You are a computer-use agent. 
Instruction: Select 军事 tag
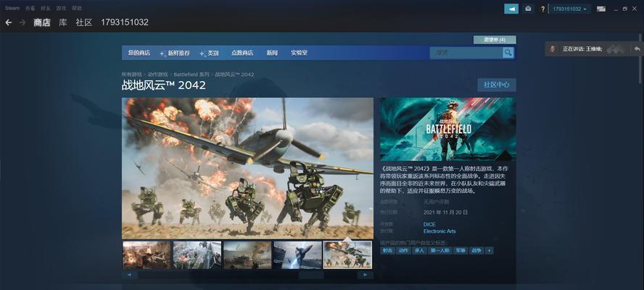(460, 251)
